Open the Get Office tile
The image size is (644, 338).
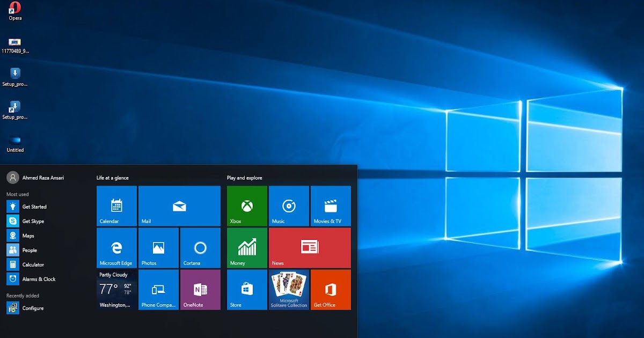pos(331,290)
